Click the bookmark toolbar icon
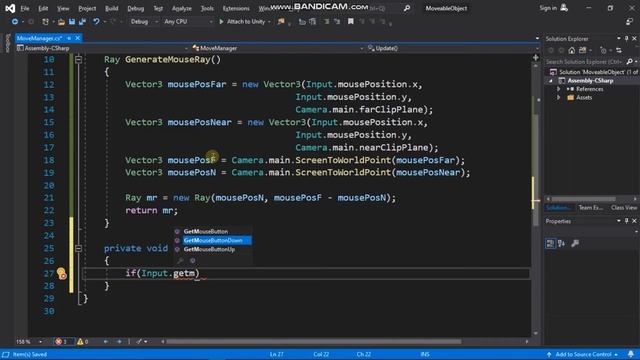 [x=351, y=22]
